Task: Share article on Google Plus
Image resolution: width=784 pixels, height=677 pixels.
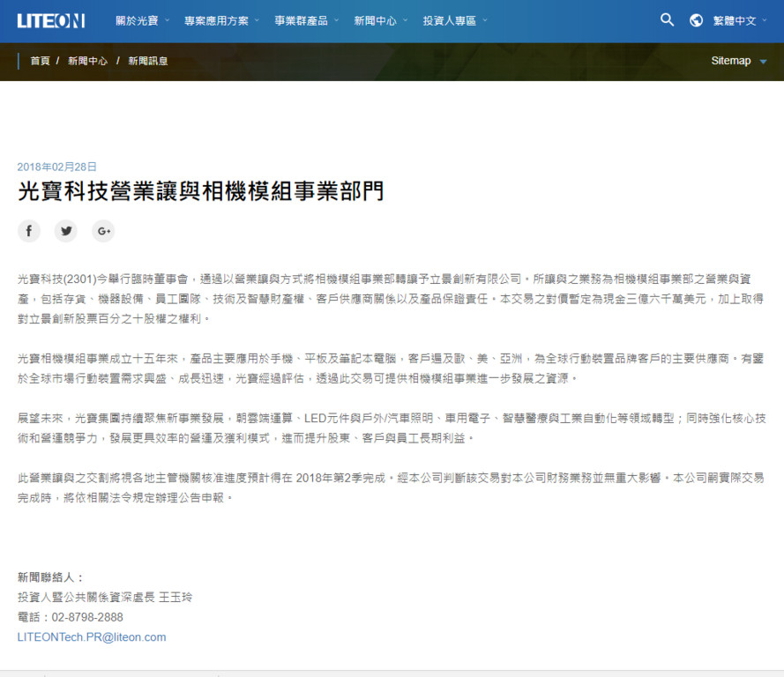Action: click(103, 231)
